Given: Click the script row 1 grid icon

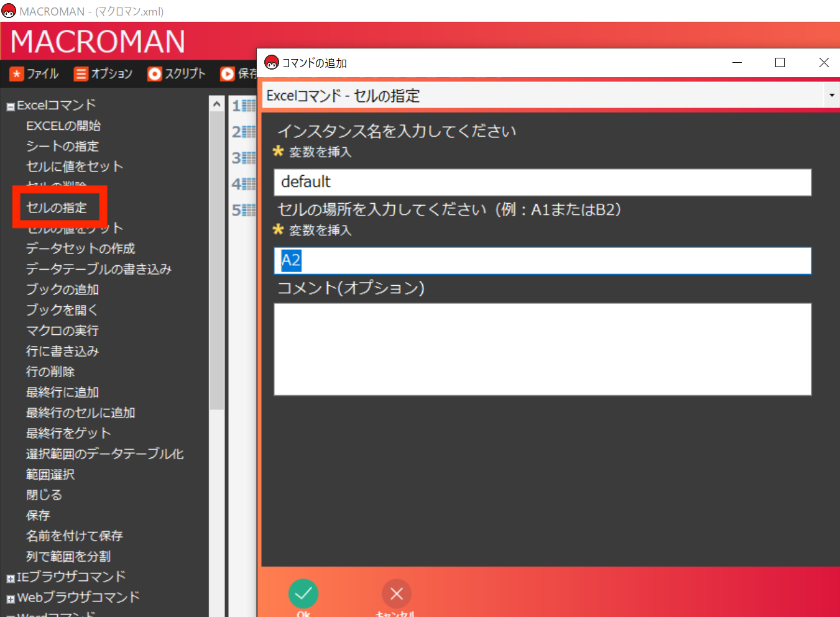Looking at the screenshot, I should (249, 106).
